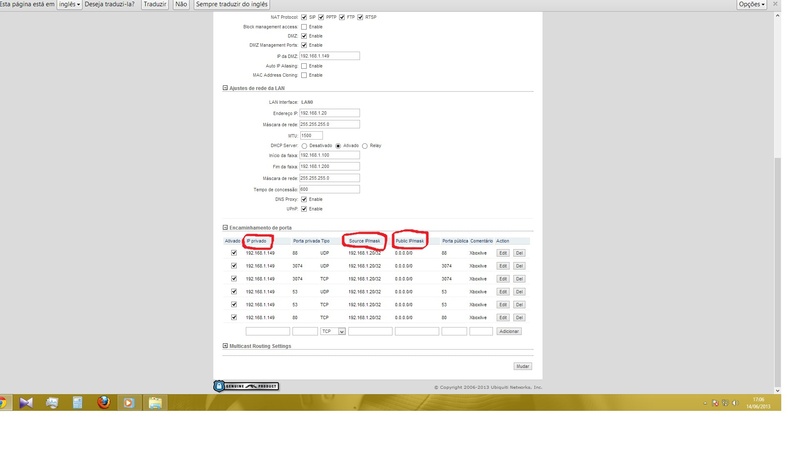800x450 pixels.
Task: Toggle the PPTP NAT protocol checkbox
Action: click(321, 17)
